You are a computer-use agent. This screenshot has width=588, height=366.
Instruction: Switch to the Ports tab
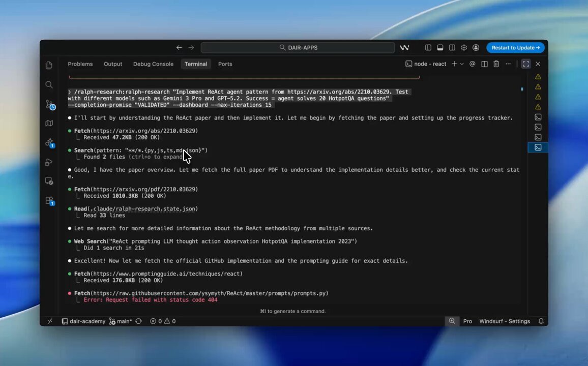[x=225, y=64]
